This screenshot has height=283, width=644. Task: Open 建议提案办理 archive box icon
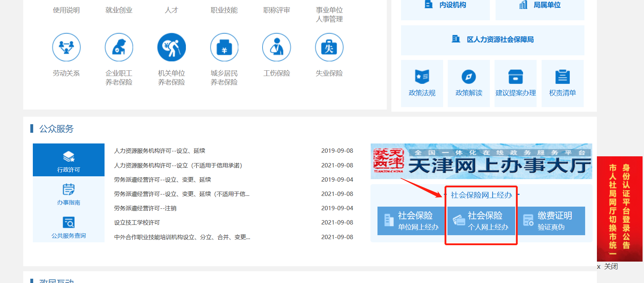click(516, 77)
